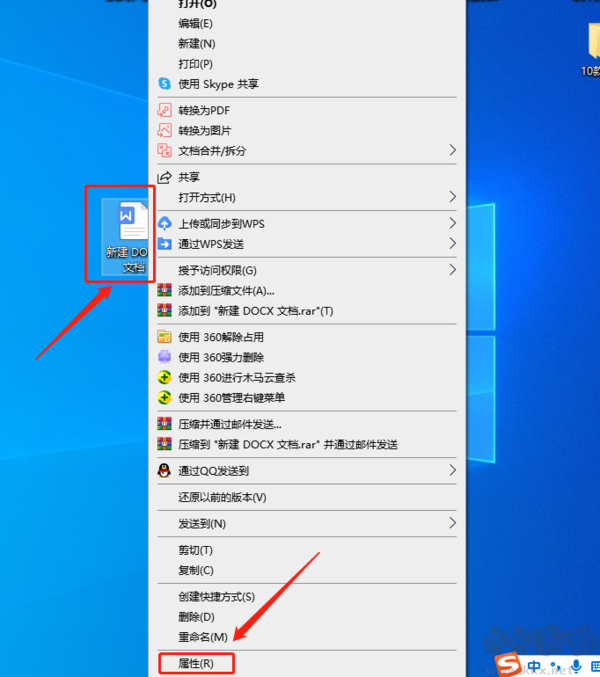Click the convert to PDF icon
The image size is (600, 677).
point(164,110)
